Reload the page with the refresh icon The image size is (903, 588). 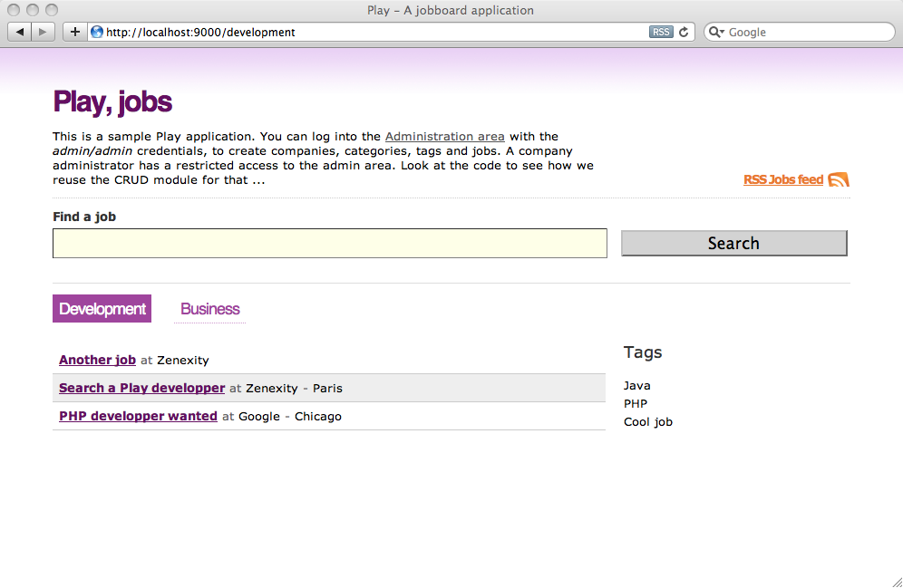click(x=684, y=32)
